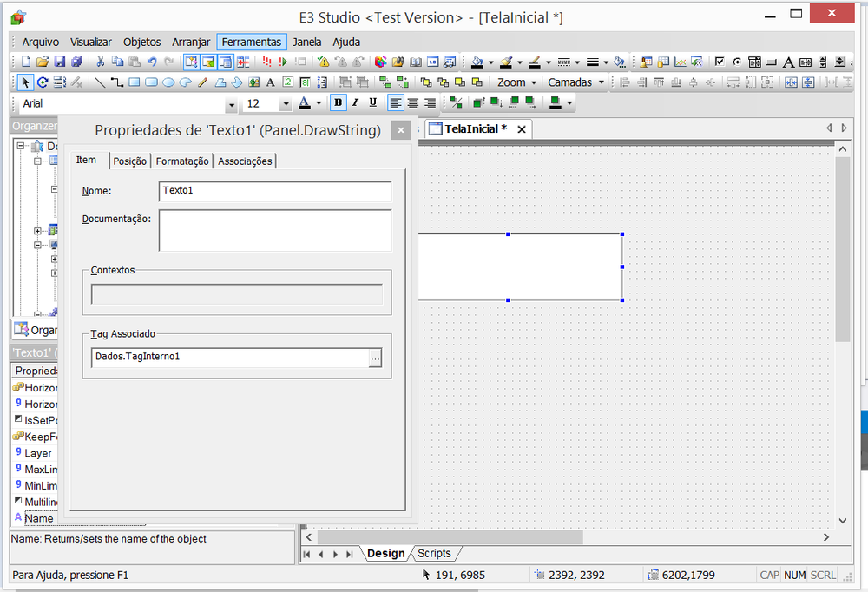The width and height of the screenshot is (868, 592).
Task: Select the Line drawing tool
Action: pos(100,82)
